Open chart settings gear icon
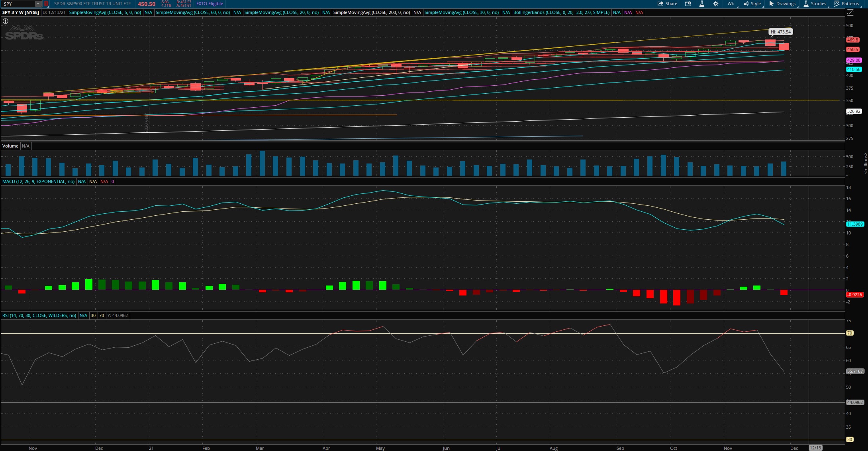This screenshot has height=451, width=868. pyautogui.click(x=715, y=4)
